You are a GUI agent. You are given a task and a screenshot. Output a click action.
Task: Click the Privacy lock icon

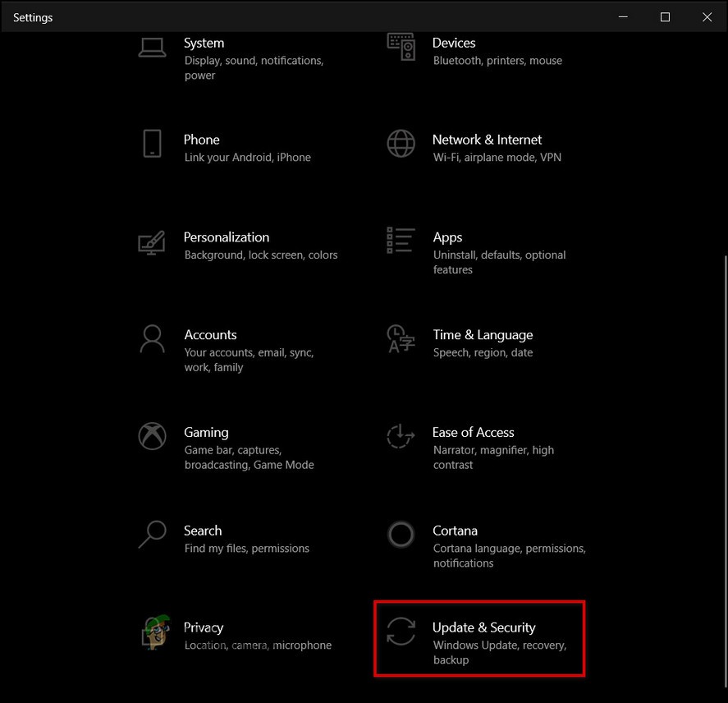pos(155,632)
